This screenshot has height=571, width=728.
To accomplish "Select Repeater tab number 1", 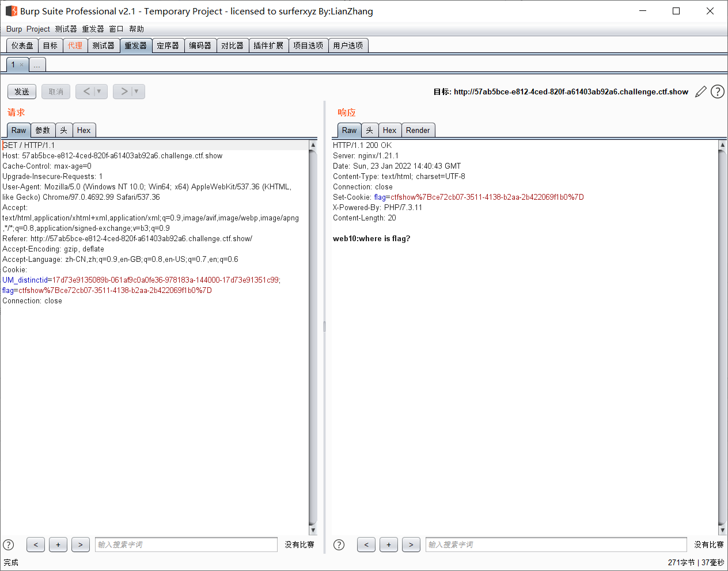I will coord(13,64).
